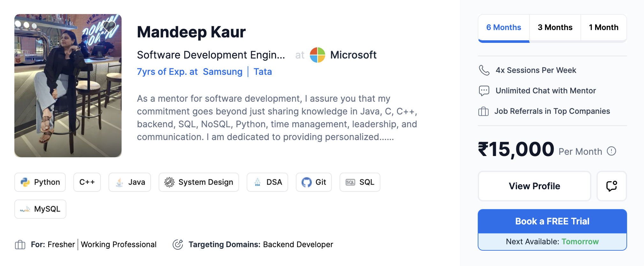Click the Git octocat icon
The height and width of the screenshot is (266, 644).
(x=307, y=182)
